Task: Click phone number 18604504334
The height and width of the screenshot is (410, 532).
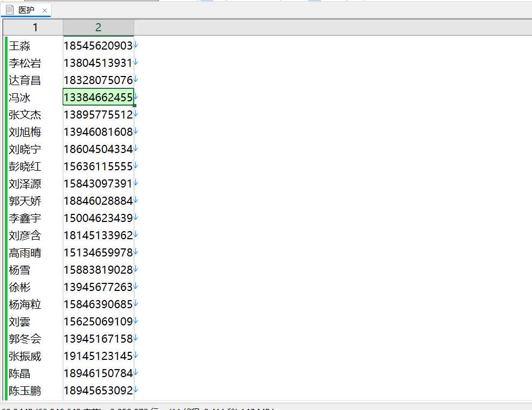Action: 98,149
